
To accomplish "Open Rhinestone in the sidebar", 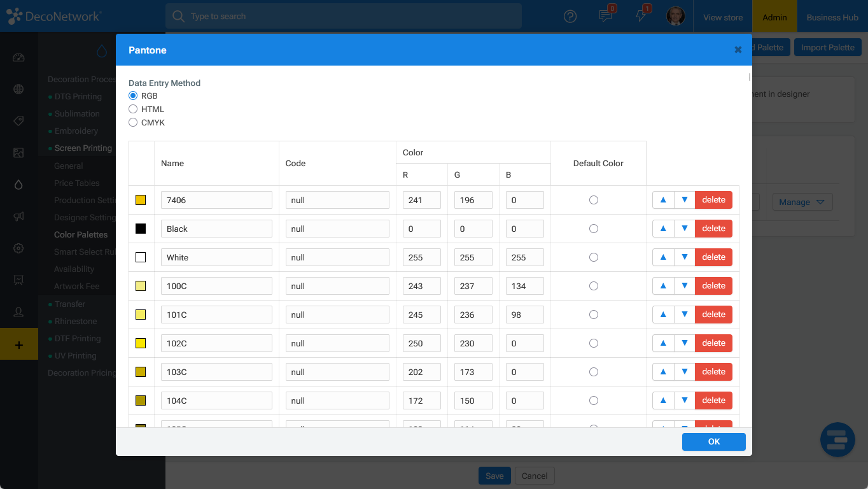I will point(76,322).
